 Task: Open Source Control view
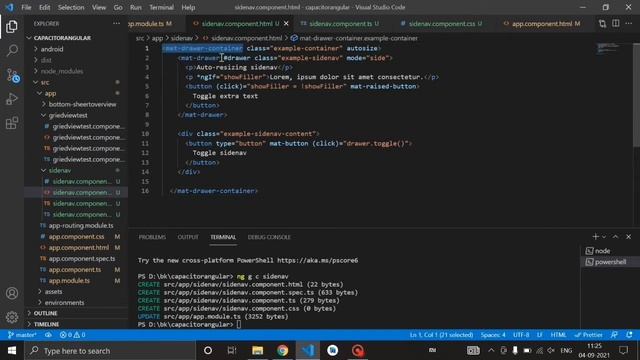click(x=12, y=76)
